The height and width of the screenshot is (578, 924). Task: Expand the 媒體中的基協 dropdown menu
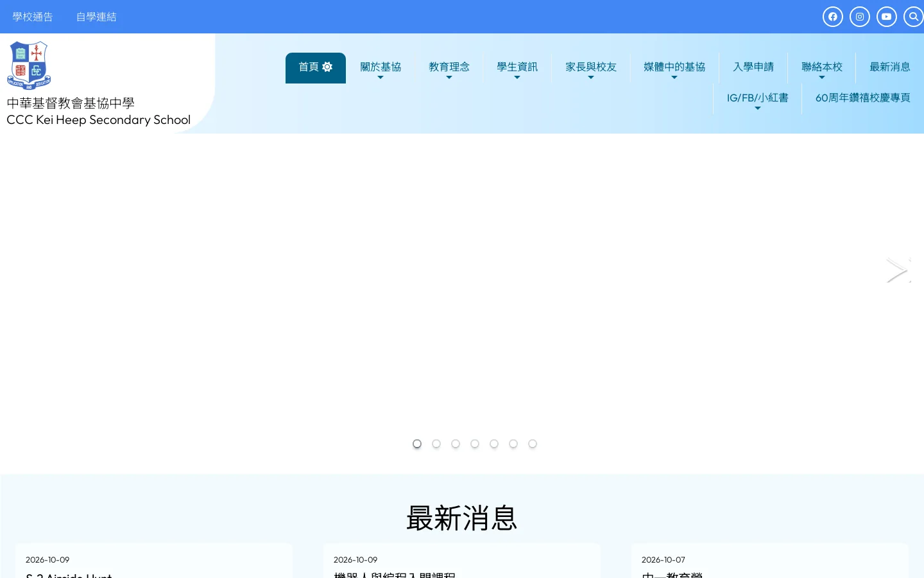click(x=674, y=67)
